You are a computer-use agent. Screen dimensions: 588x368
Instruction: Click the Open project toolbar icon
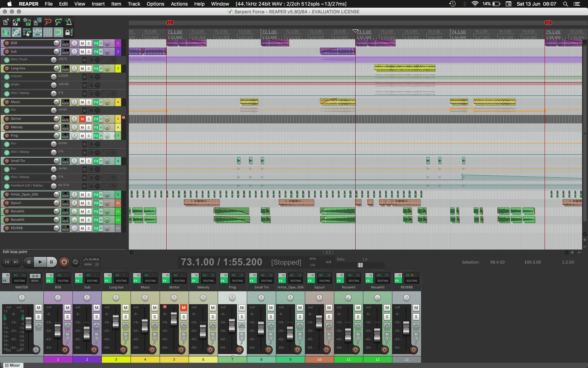tap(16, 22)
